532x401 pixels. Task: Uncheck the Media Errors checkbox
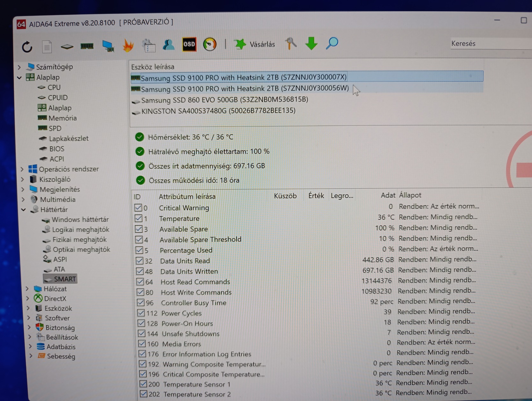pos(142,344)
